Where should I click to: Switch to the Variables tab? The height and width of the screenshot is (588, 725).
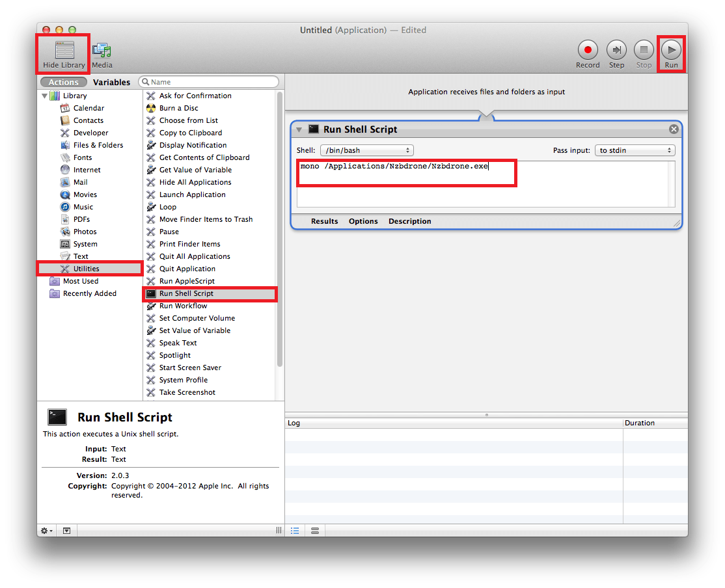pos(111,83)
